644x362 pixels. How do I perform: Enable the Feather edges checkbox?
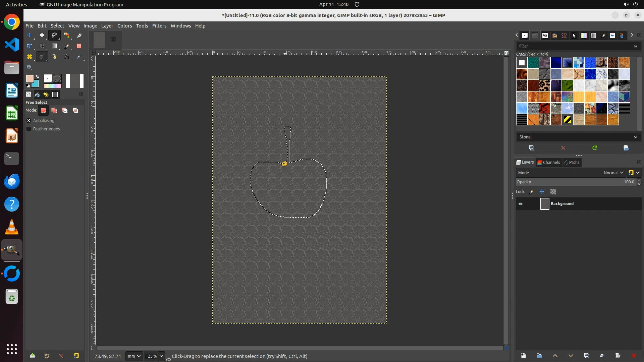pos(29,129)
